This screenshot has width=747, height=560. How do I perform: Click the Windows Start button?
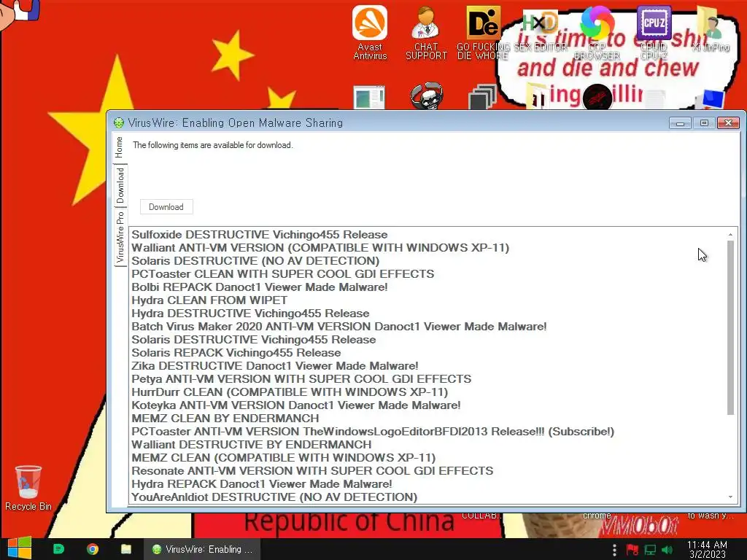tap(19, 548)
